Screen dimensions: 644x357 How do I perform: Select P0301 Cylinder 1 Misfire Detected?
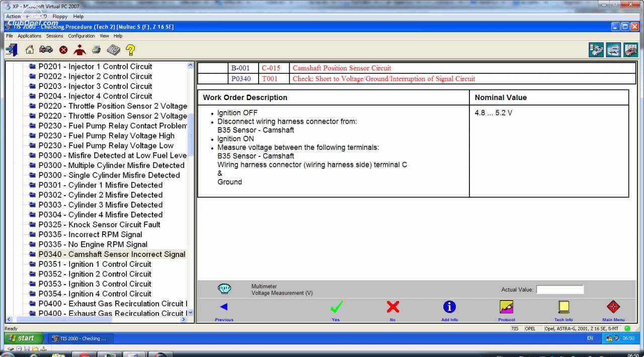[x=101, y=185]
